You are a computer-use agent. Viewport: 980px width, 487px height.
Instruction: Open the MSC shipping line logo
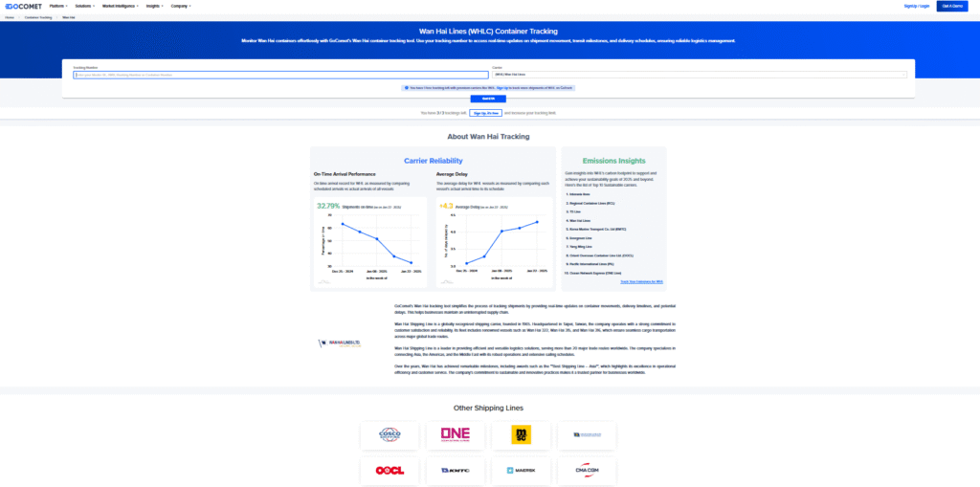pyautogui.click(x=522, y=434)
